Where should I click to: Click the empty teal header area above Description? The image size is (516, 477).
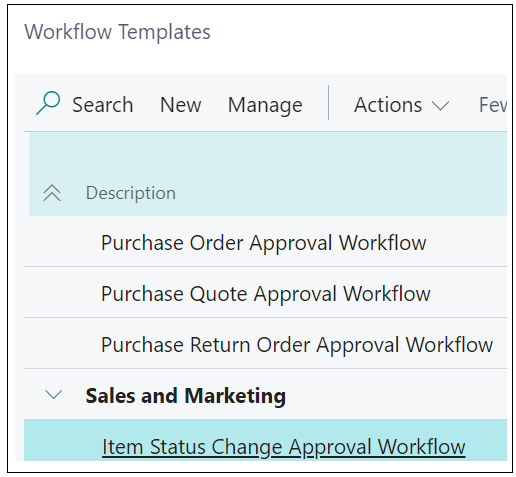[x=268, y=155]
